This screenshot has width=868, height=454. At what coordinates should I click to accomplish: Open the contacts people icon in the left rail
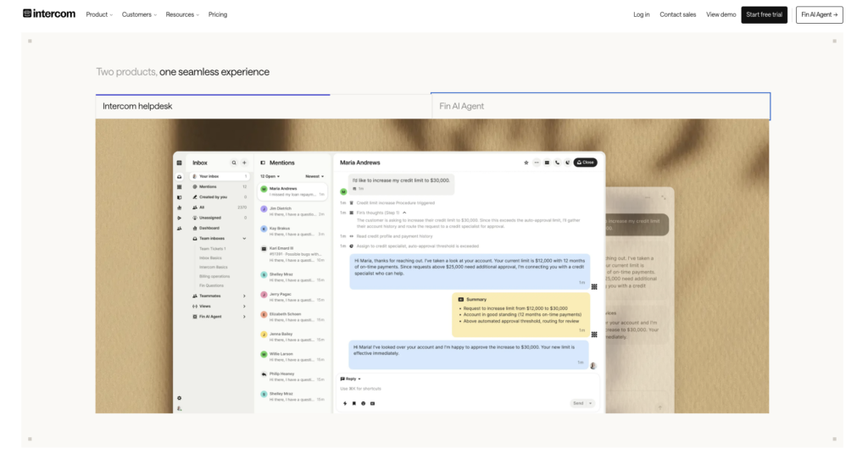180,229
